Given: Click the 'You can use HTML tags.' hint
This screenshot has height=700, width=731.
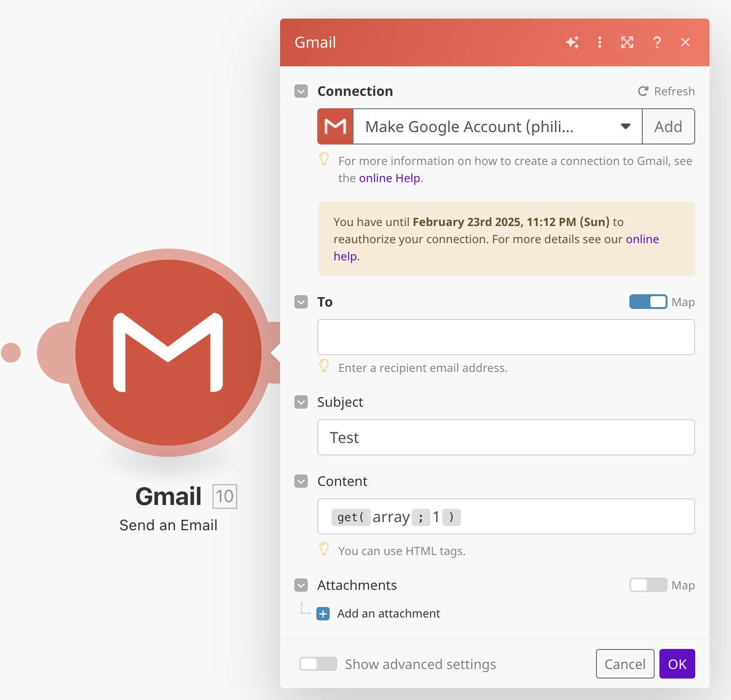Looking at the screenshot, I should (402, 551).
